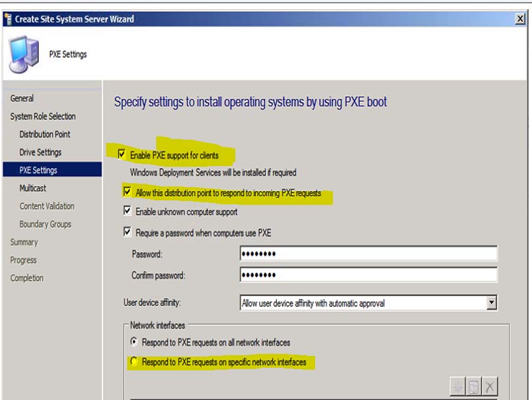Viewport: 532px width, 400px height.
Task: Go to the Completion page
Action: pyautogui.click(x=27, y=278)
